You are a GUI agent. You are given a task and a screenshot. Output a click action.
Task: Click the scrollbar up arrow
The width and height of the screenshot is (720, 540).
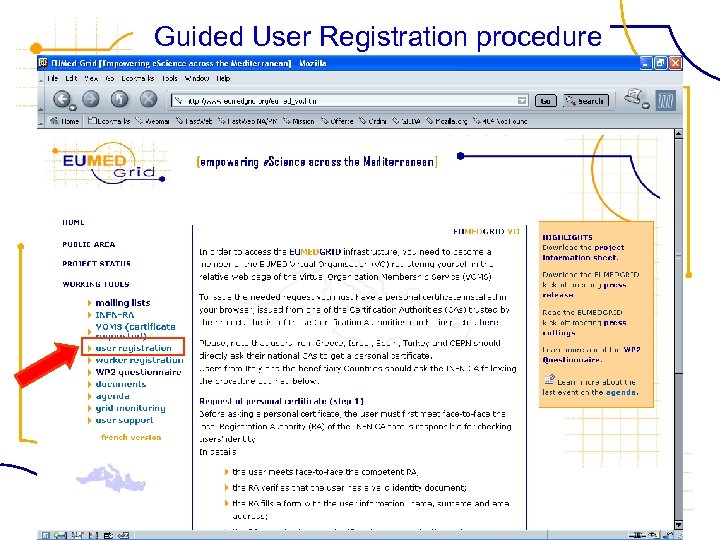(678, 134)
